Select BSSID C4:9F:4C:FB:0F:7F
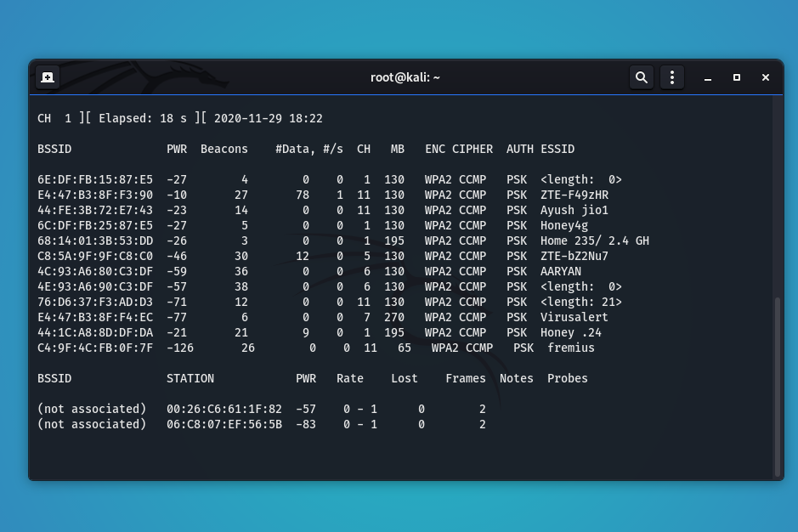This screenshot has width=798, height=532. pyautogui.click(x=95, y=348)
